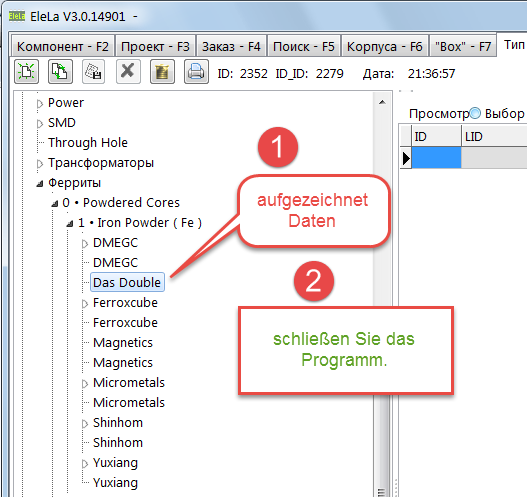Click the ID column header

(x=436, y=136)
